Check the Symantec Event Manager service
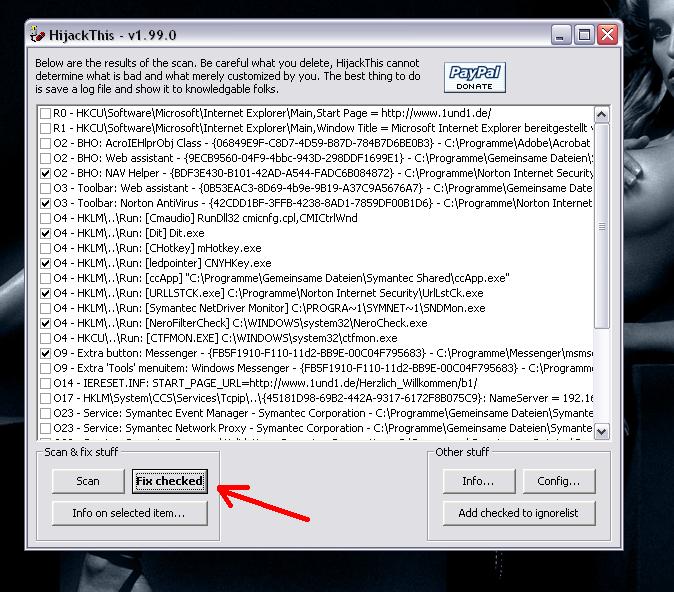This screenshot has height=592, width=674. click(45, 414)
